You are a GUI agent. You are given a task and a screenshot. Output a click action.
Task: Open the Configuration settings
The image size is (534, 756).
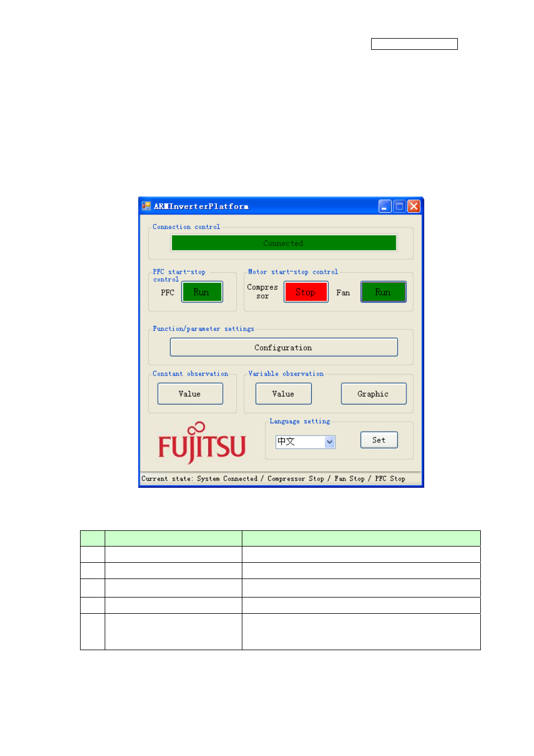[284, 347]
